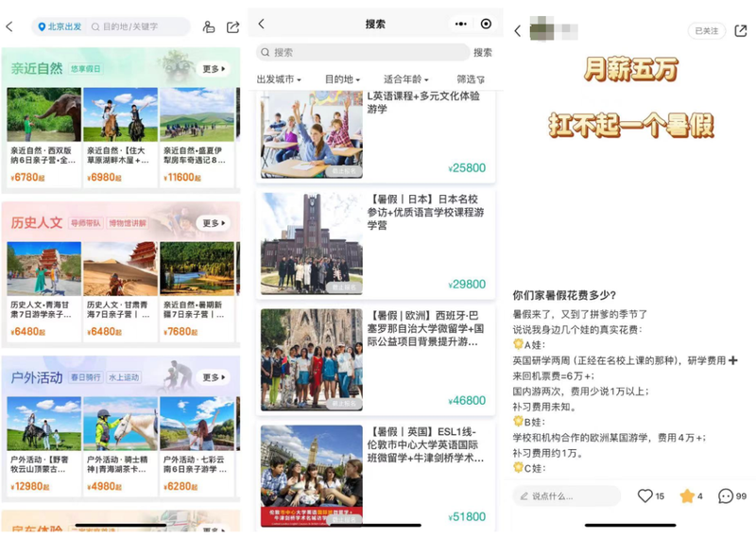Open the 七彩云南6日亲子游学 card

197,446
